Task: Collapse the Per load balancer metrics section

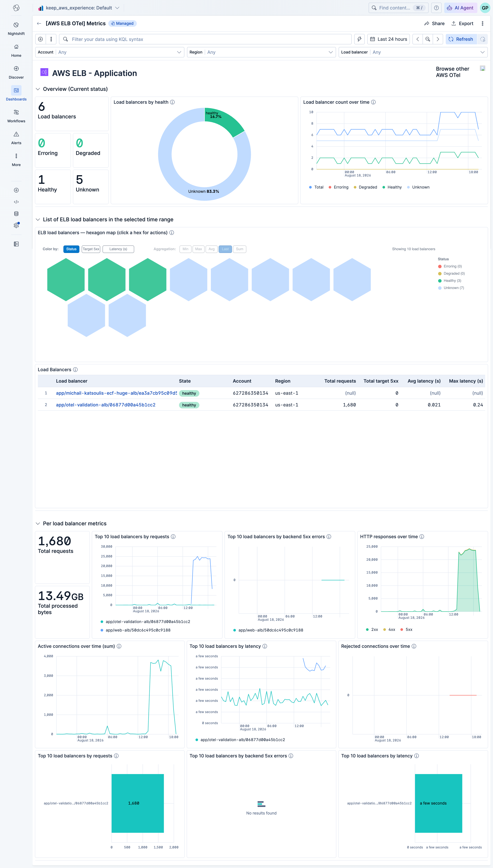Action: click(38, 524)
